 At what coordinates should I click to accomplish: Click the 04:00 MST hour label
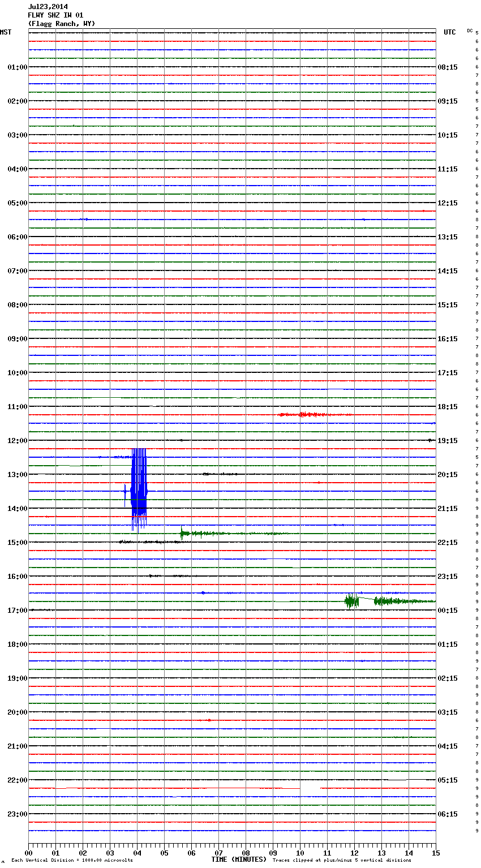(18, 169)
